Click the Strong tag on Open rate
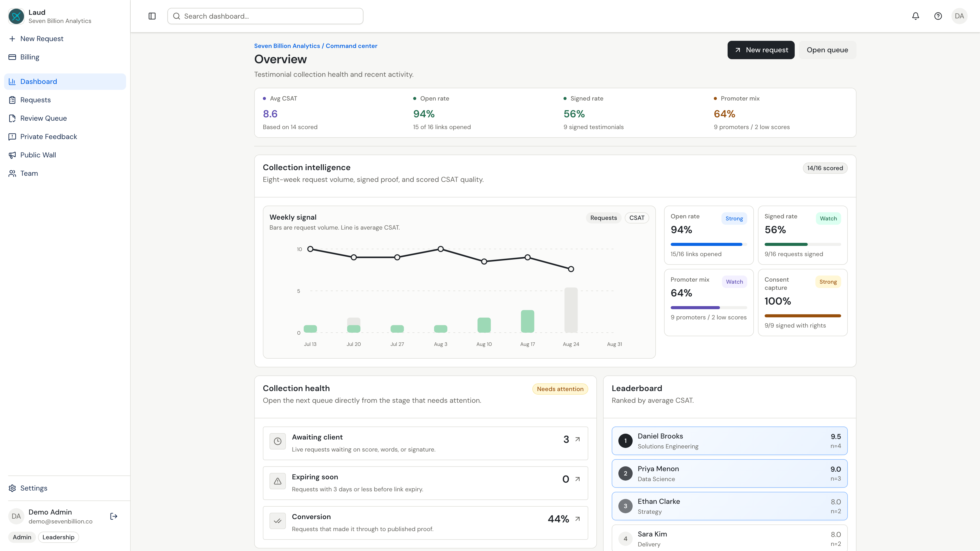 (x=734, y=219)
